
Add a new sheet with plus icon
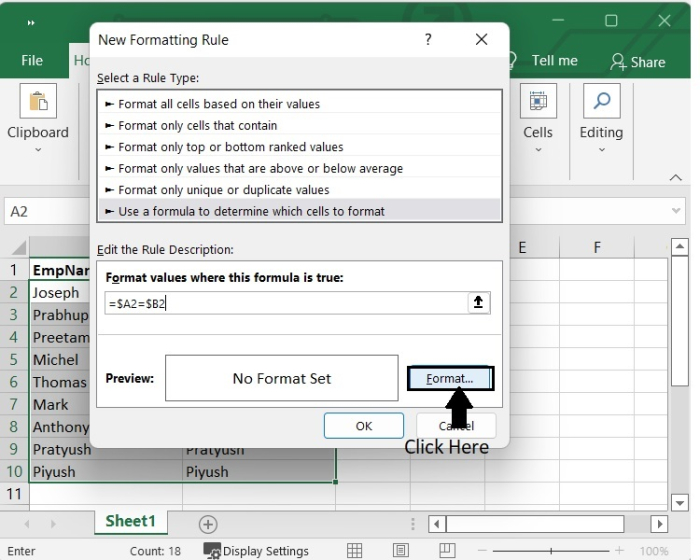(x=208, y=524)
